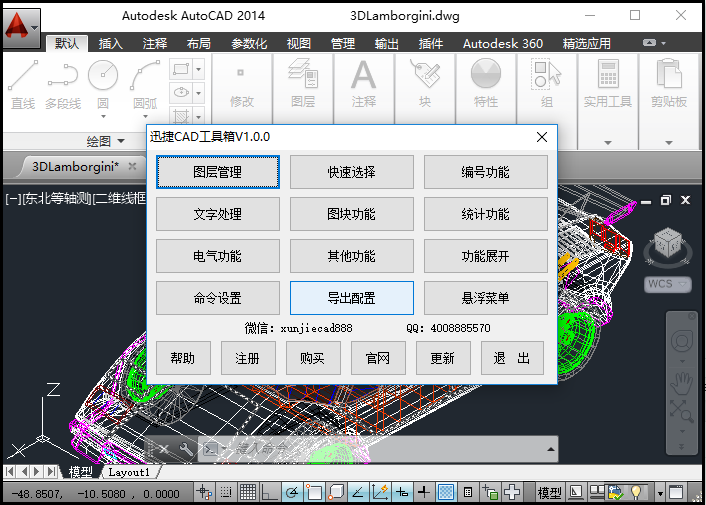Screen dimensions: 706x505
Task: Toggle Object Snap in status bar
Action: click(x=314, y=492)
